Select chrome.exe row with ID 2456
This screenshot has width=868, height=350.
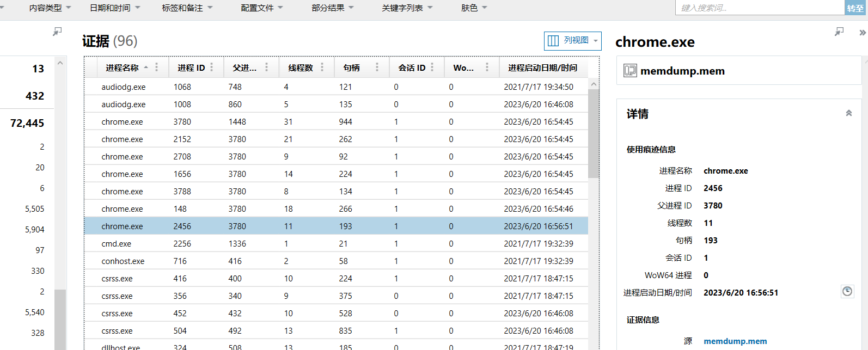tap(336, 226)
